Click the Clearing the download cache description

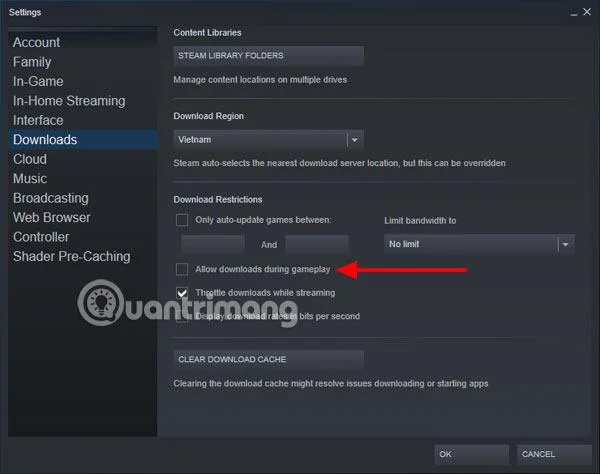tap(331, 384)
